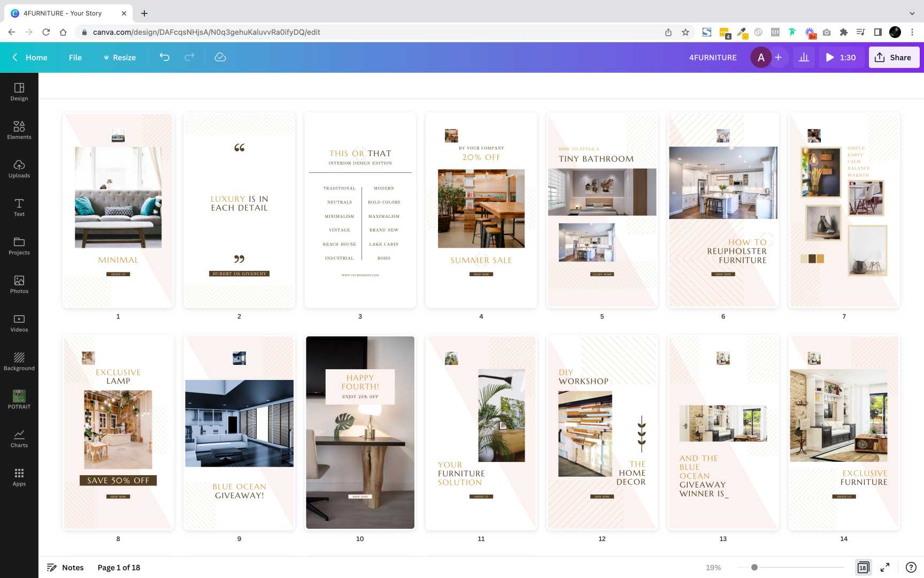Click the cloud save status icon
This screenshot has height=578, width=924.
(220, 57)
